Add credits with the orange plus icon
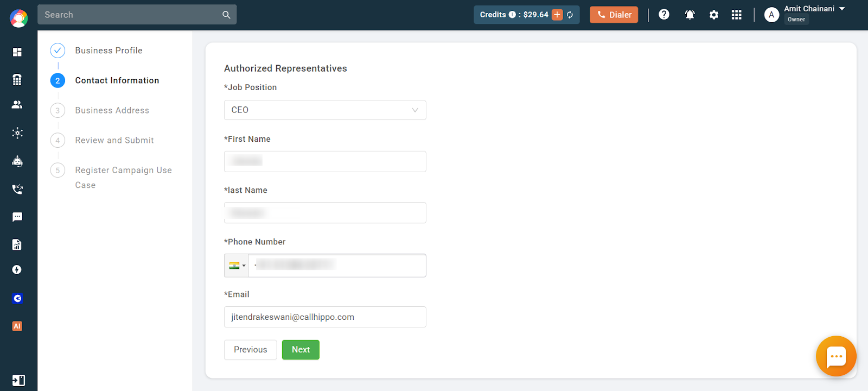The image size is (868, 391). (x=557, y=15)
